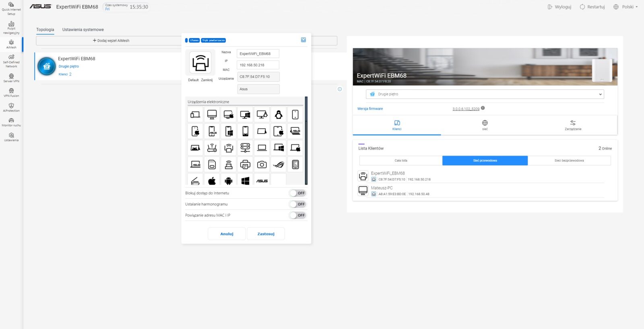This screenshot has height=329, width=644.
Task: Pick the camera device icon
Action: coord(262,164)
